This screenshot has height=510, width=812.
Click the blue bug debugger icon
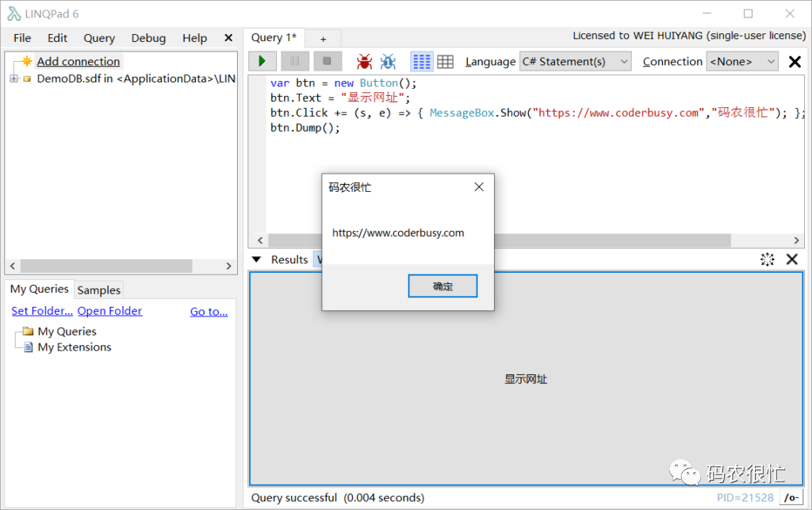pyautogui.click(x=388, y=62)
